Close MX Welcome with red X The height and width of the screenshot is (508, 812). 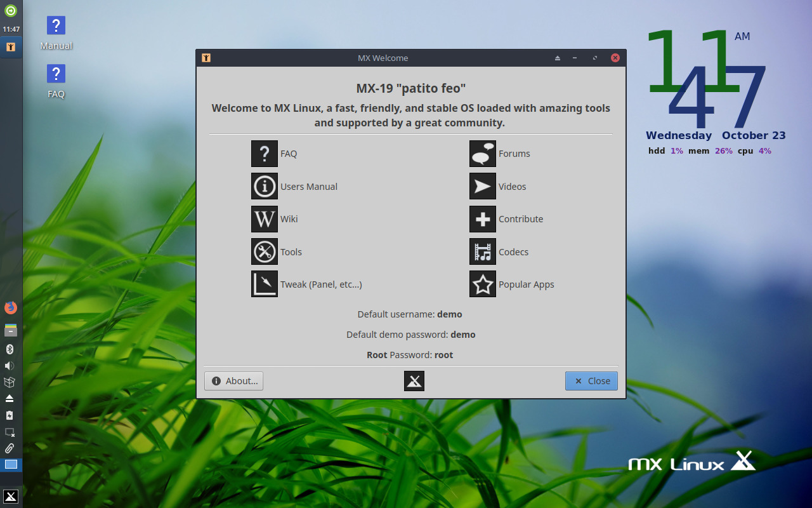point(615,58)
